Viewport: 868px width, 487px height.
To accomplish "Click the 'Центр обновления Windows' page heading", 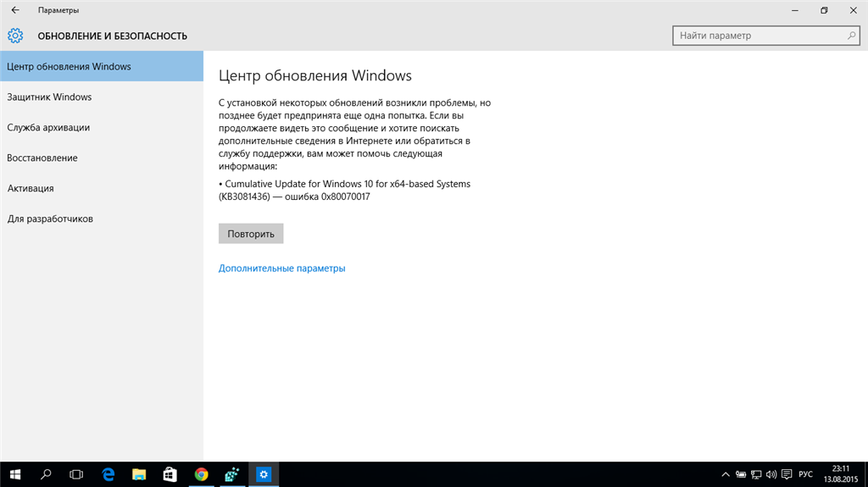I will pos(315,75).
